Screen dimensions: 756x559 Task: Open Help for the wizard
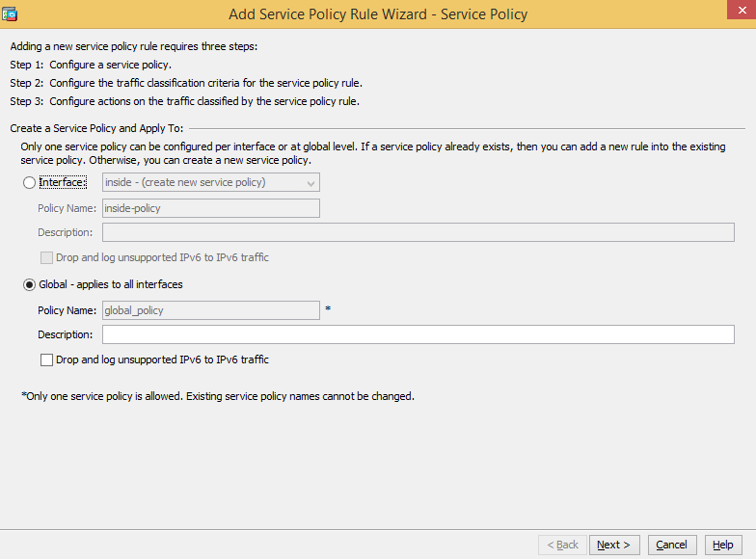click(x=723, y=545)
